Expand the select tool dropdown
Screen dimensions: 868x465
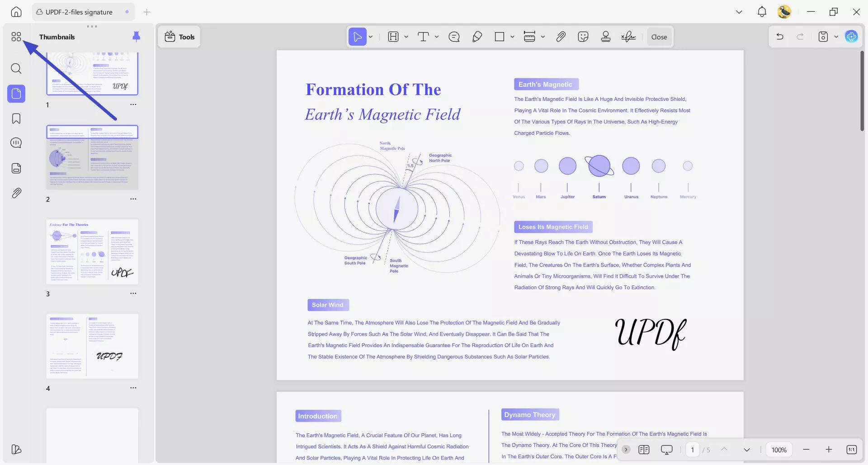370,37
